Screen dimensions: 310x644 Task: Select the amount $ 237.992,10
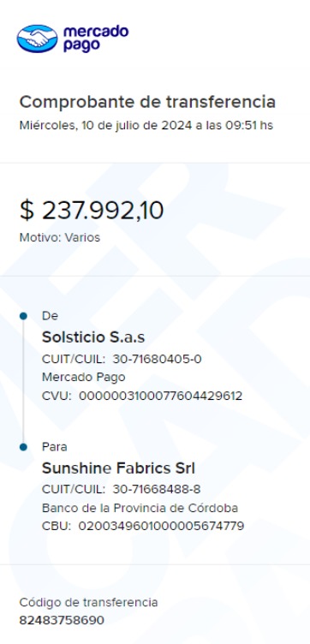(x=92, y=211)
